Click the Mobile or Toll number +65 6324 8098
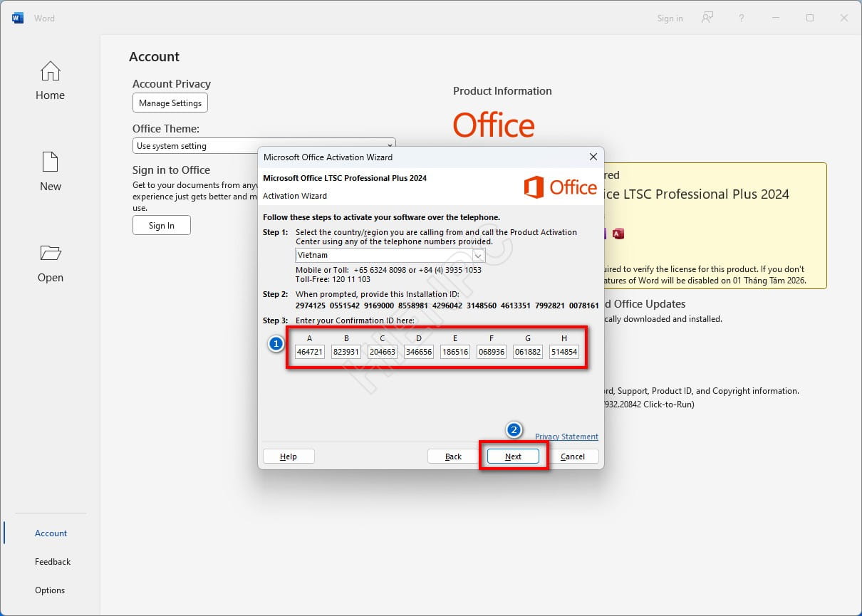The width and height of the screenshot is (862, 616). click(x=380, y=270)
